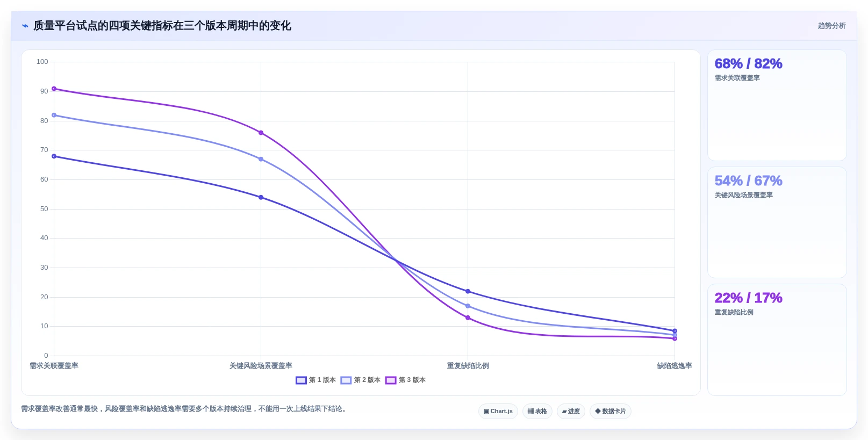Screen dimensions: 868x440
Task: Click the 关键风险场景覆盖率 x-axis label
Action: [261, 366]
